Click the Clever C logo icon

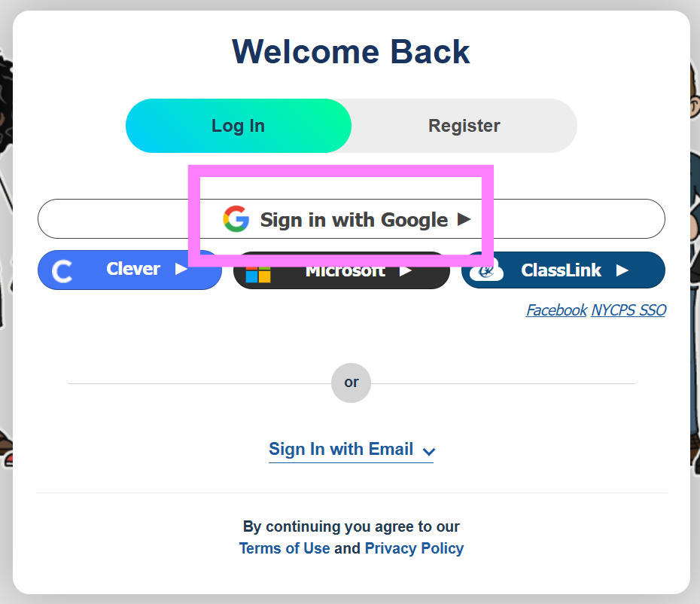coord(62,271)
